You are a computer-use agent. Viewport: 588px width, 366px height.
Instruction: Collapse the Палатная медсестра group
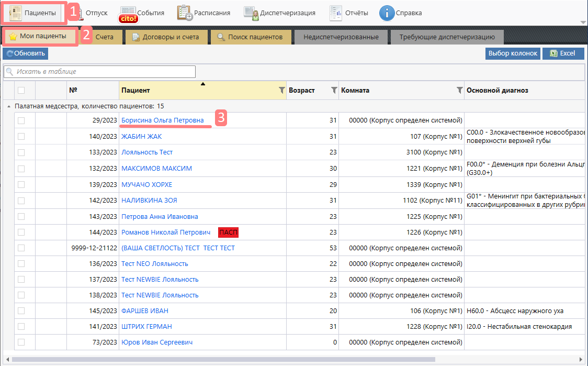pyautogui.click(x=8, y=106)
